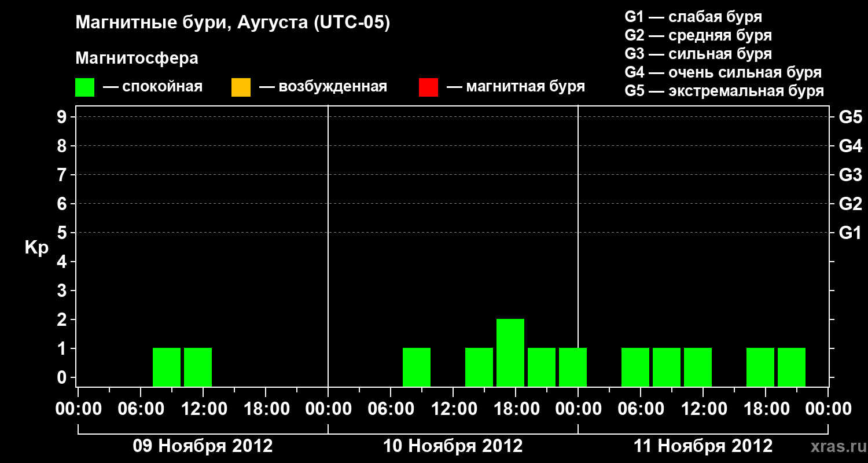Click the date label '10 Ноября 2012'
This screenshot has height=463, width=868.
pos(453,446)
